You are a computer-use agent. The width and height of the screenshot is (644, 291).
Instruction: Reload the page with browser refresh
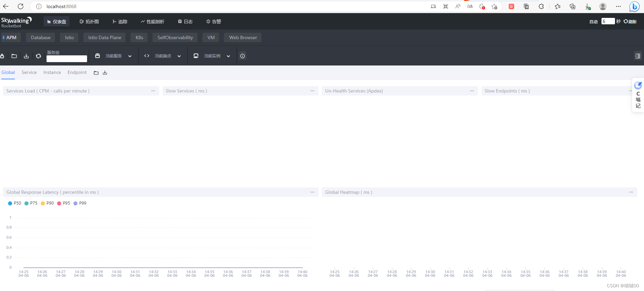[x=21, y=6]
